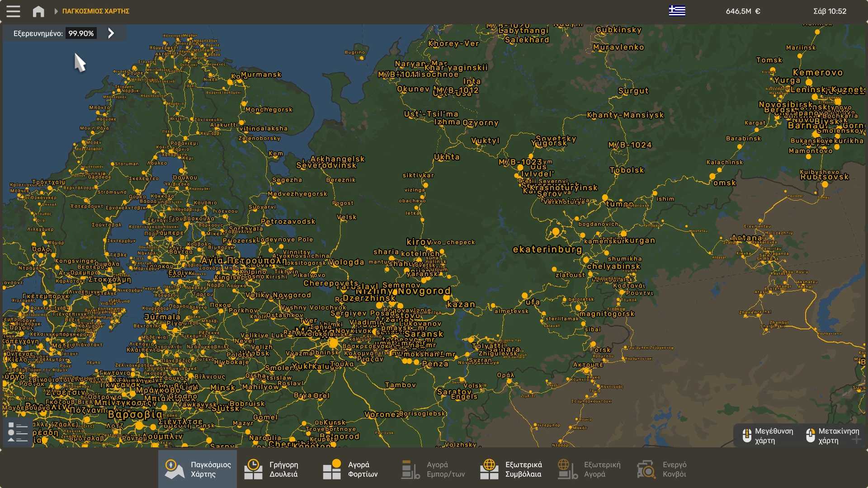This screenshot has height=488, width=868.
Task: Select the Παγκόσμιος Χάρτης tab
Action: pyautogui.click(x=198, y=469)
